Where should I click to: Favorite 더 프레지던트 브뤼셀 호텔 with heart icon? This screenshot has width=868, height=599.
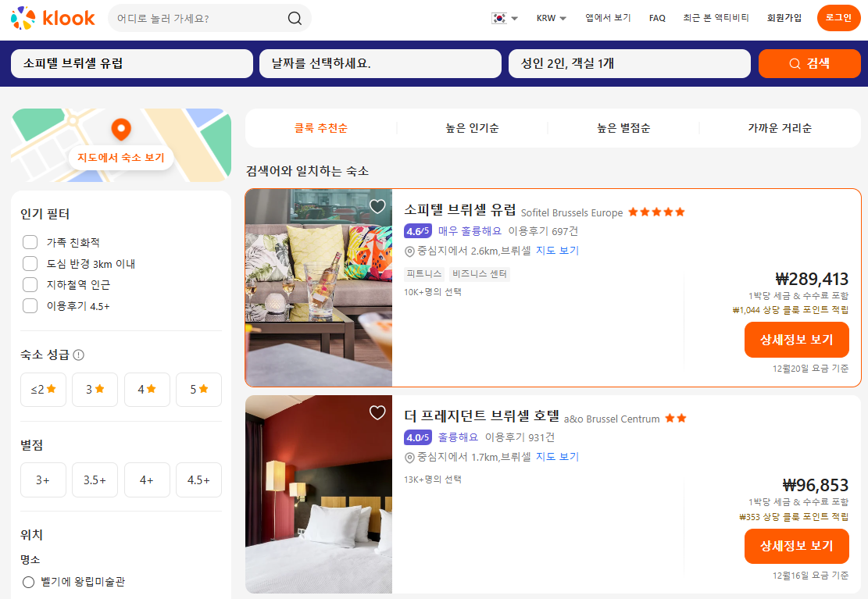377,412
